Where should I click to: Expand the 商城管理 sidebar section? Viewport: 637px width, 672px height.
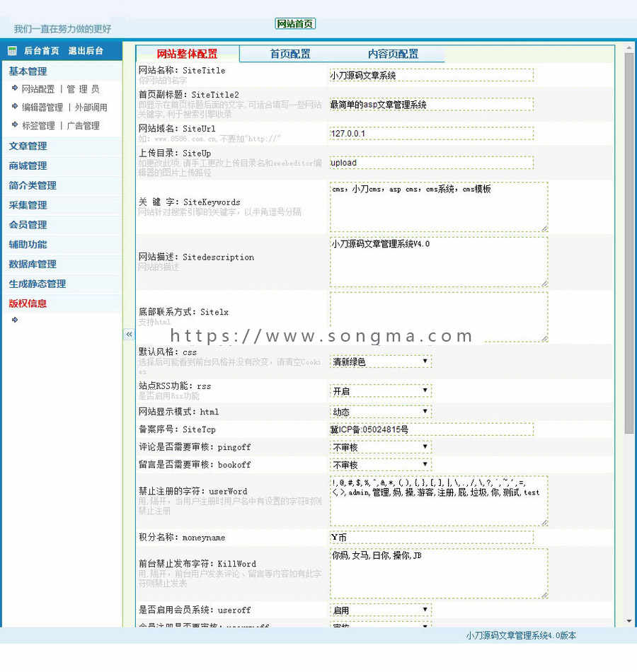click(x=28, y=166)
